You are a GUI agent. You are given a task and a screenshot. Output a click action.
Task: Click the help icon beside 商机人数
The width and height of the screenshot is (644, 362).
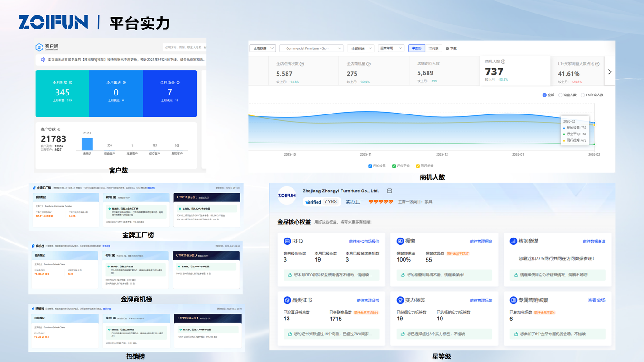coord(503,62)
